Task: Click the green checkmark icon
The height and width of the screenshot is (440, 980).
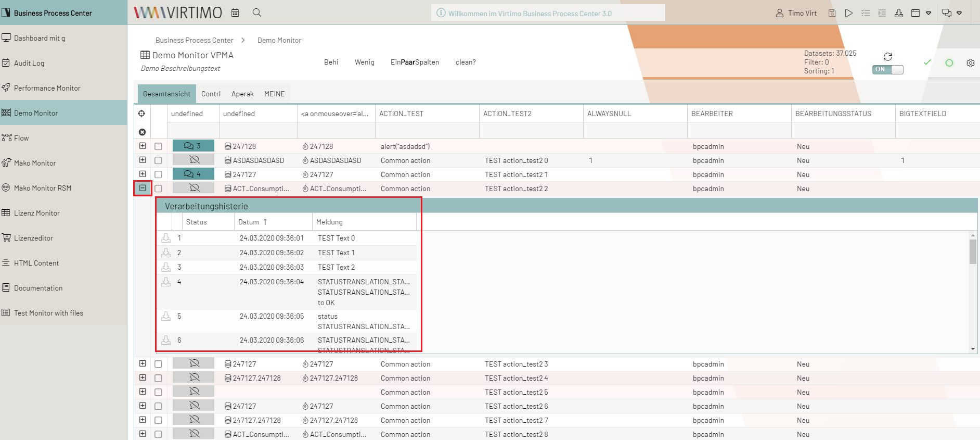Action: point(927,62)
